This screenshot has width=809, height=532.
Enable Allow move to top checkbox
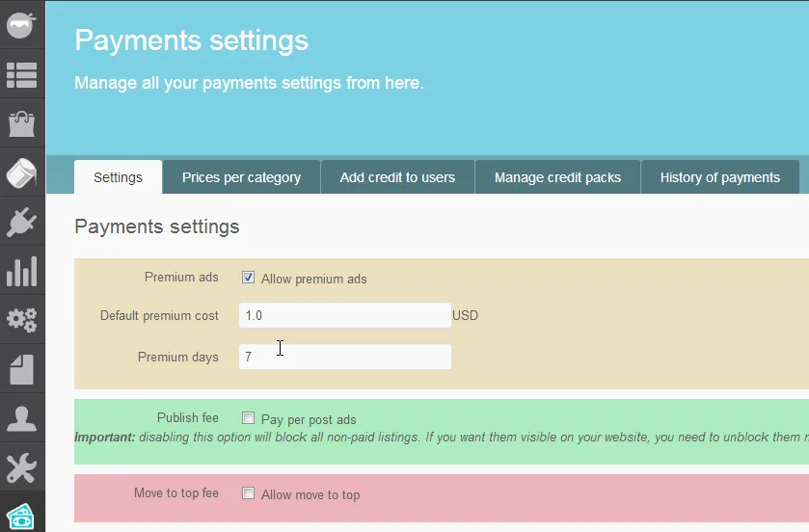249,494
